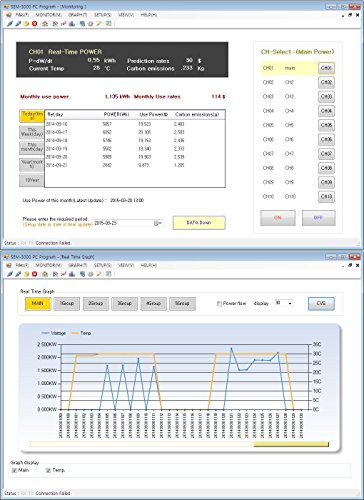The height and width of the screenshot is (500, 364).
Task: Uncheck the Main graph display checkbox
Action: [14, 470]
